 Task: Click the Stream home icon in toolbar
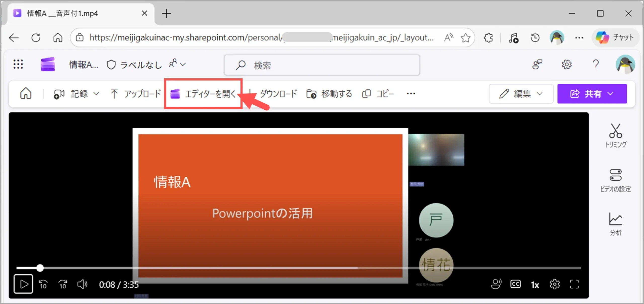pos(26,94)
